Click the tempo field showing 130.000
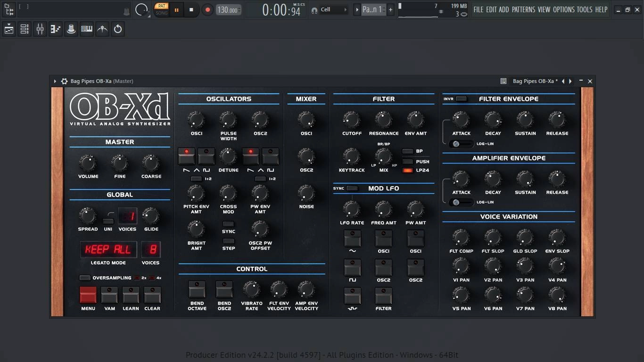Image resolution: width=644 pixels, height=362 pixels. click(x=228, y=10)
